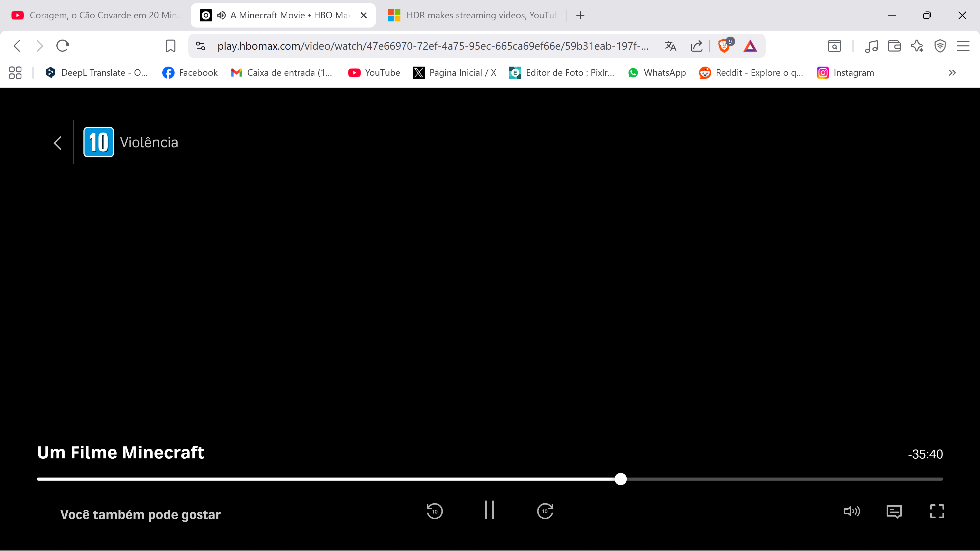The height and width of the screenshot is (551, 980).
Task: Open DeepL Translate bookmark
Action: coord(97,73)
